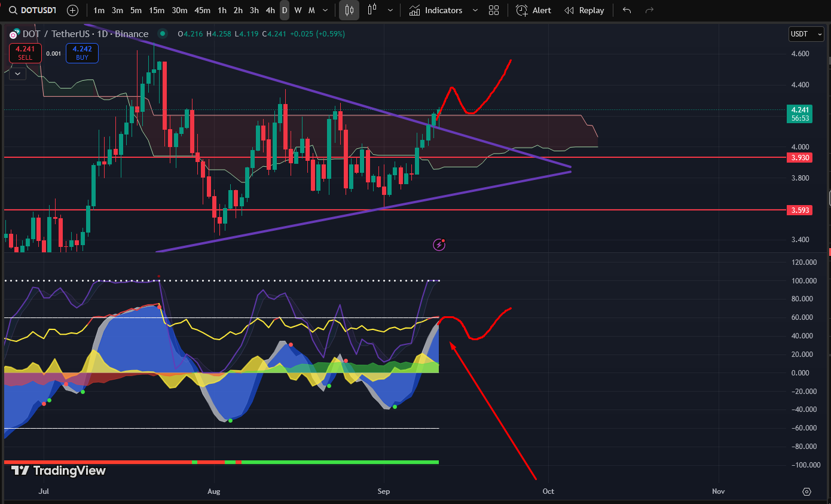
Task: Select the 3h timeframe
Action: 254,10
